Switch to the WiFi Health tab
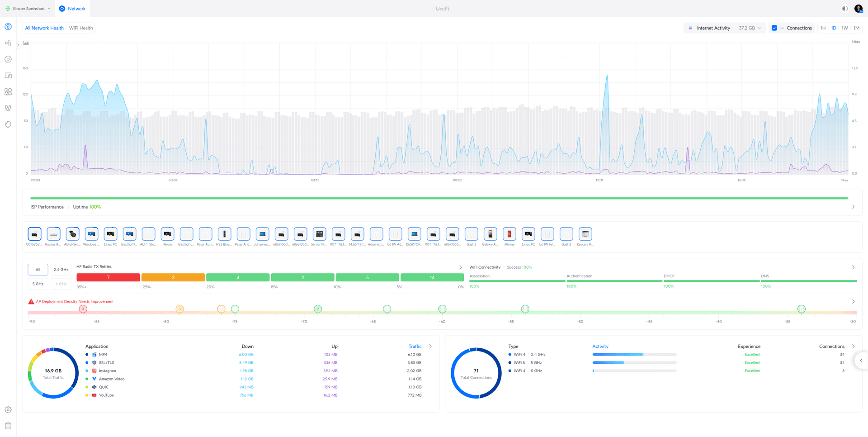 (81, 28)
